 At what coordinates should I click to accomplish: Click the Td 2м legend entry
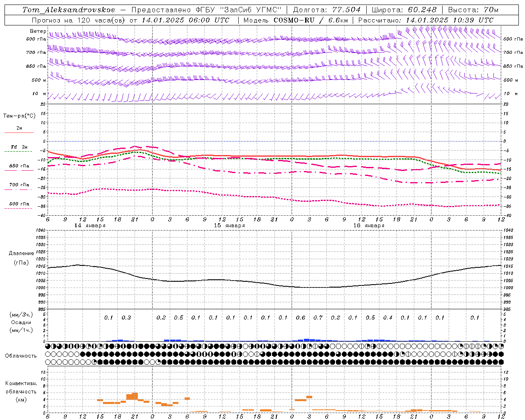click(x=19, y=147)
